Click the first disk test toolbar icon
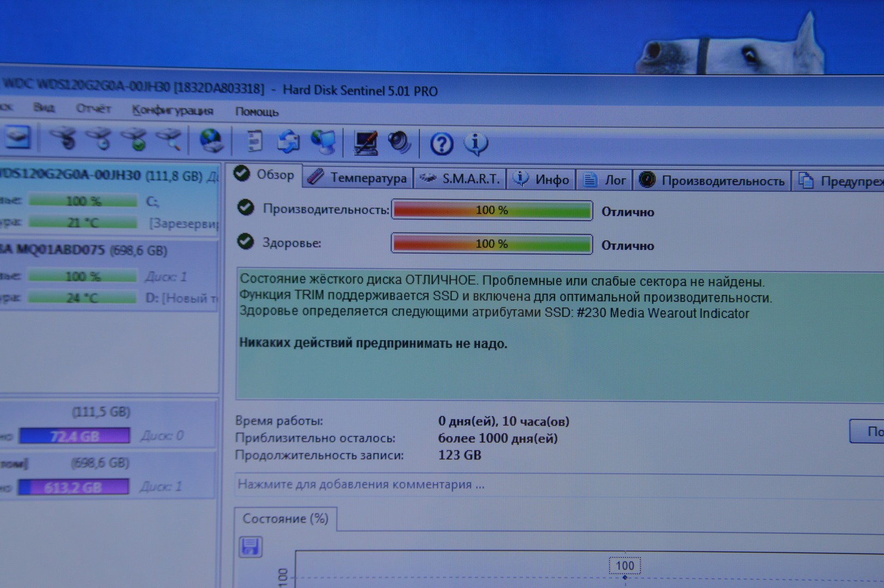The height and width of the screenshot is (588, 884). [63, 138]
